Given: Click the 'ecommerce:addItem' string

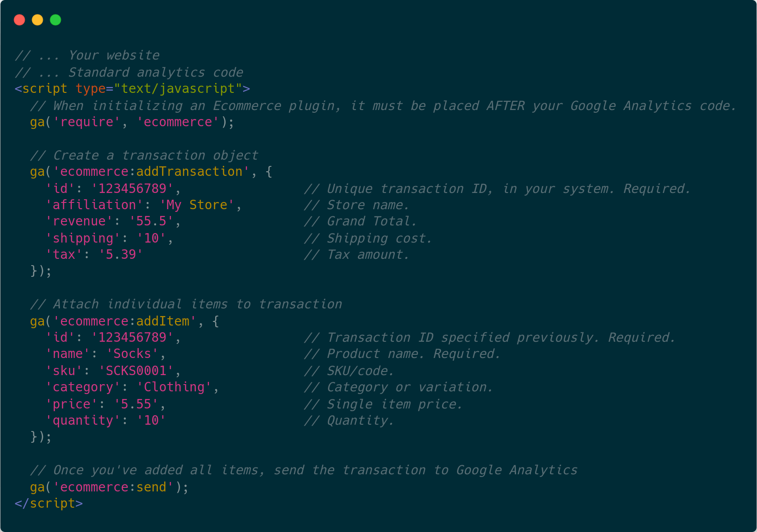Looking at the screenshot, I should click(x=125, y=321).
